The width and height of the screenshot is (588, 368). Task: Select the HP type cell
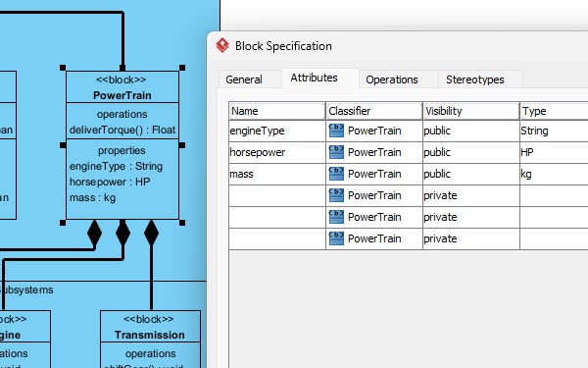point(554,152)
